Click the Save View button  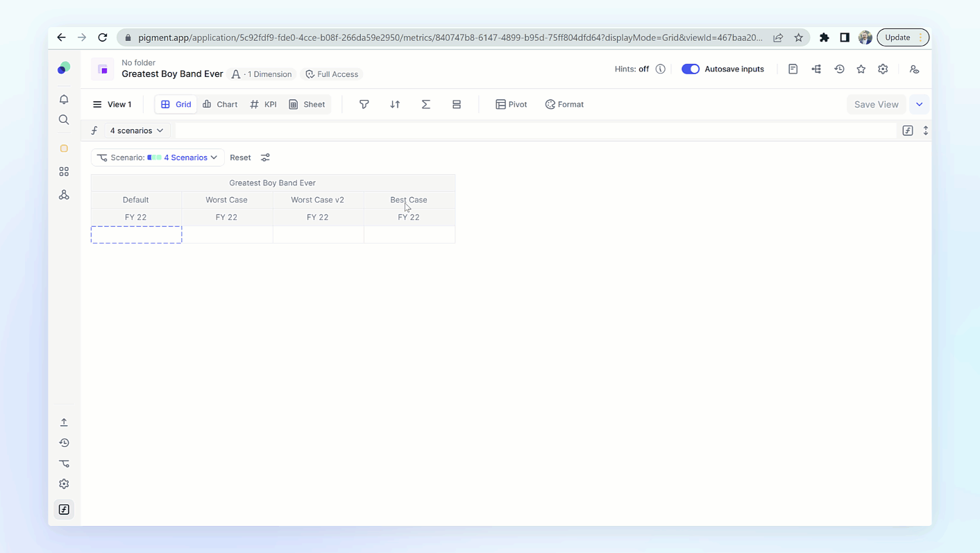(876, 104)
